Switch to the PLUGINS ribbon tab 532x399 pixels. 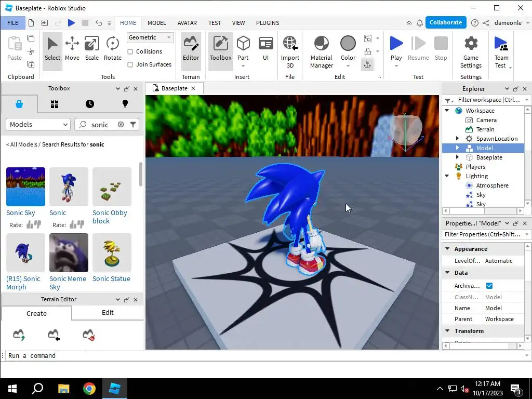click(268, 23)
